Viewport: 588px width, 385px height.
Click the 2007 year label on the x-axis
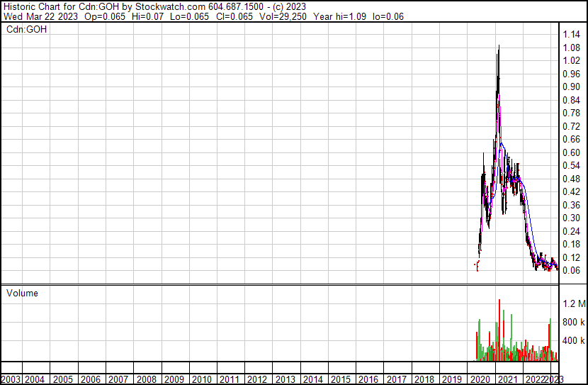pos(118,379)
